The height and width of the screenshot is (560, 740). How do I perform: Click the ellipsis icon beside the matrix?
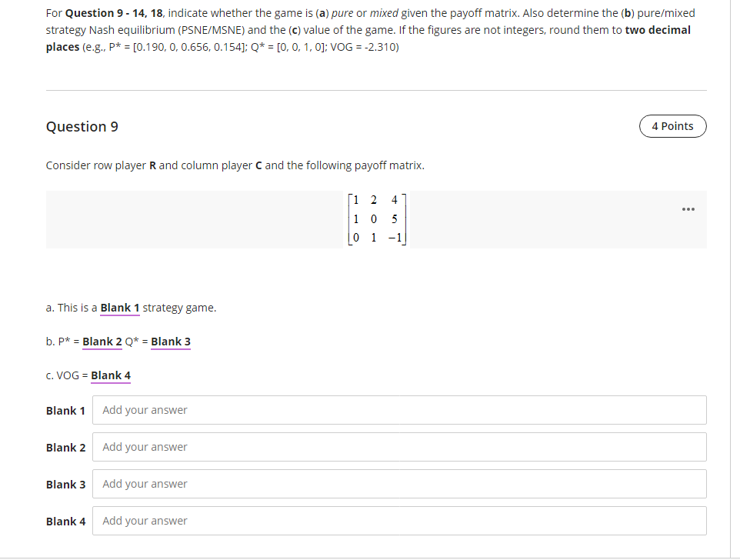click(688, 208)
